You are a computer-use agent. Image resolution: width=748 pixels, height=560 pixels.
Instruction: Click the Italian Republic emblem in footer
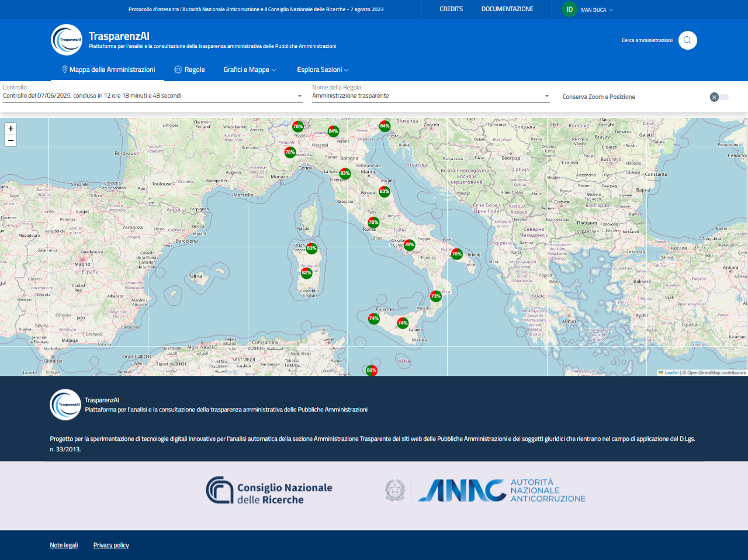(395, 490)
